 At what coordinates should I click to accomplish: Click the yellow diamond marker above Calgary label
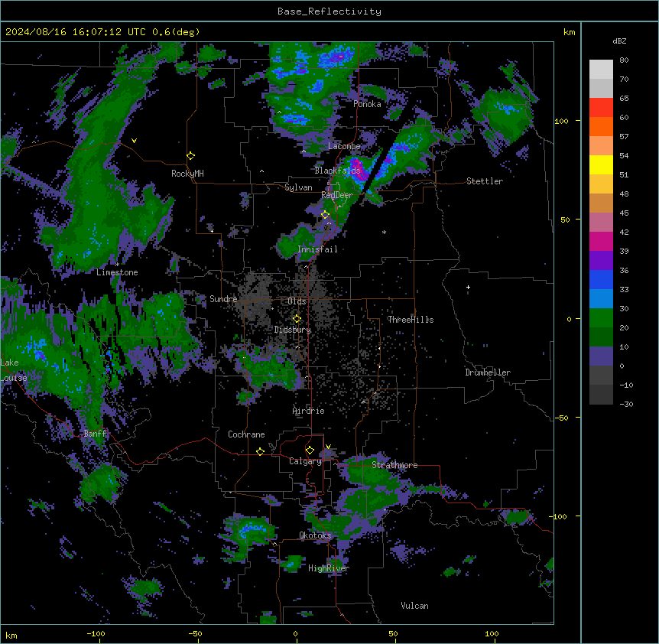[310, 450]
